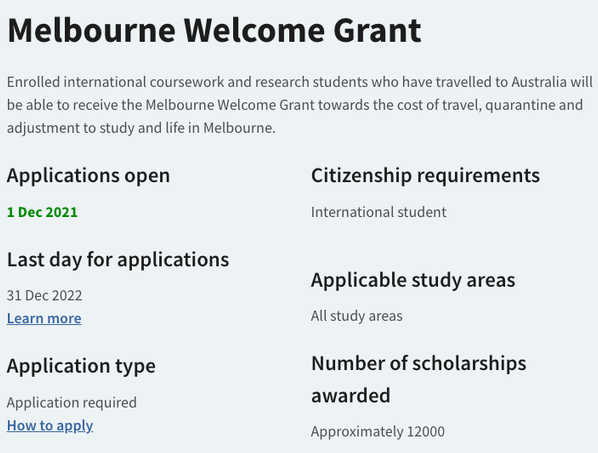The height and width of the screenshot is (453, 598).
Task: Follow the How to apply link
Action: point(50,426)
